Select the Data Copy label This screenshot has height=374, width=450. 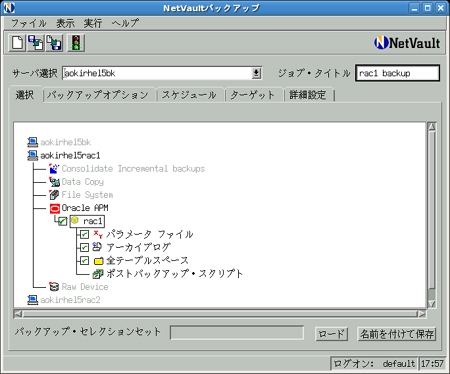point(83,182)
